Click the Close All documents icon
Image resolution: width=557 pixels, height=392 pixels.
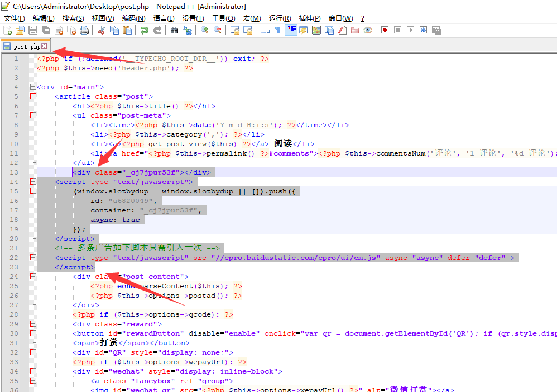click(x=71, y=30)
